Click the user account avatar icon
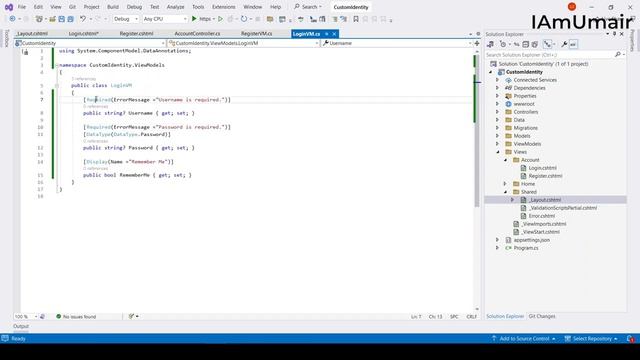The image size is (640, 360). 572,7
